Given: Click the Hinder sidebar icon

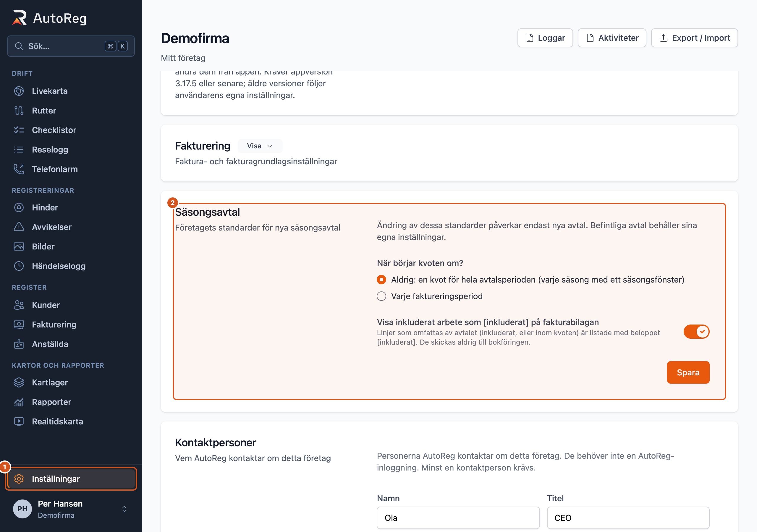Looking at the screenshot, I should 19,207.
